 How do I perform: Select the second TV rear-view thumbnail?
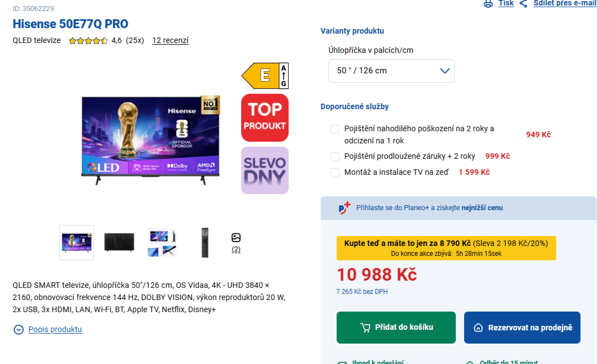(119, 242)
